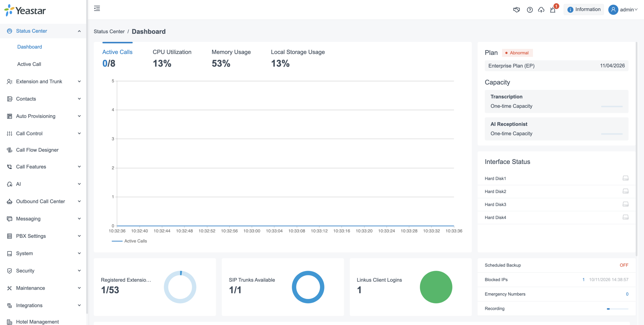Collapse the sidebar with the hamburger icon
The width and height of the screenshot is (644, 325).
pyautogui.click(x=97, y=9)
